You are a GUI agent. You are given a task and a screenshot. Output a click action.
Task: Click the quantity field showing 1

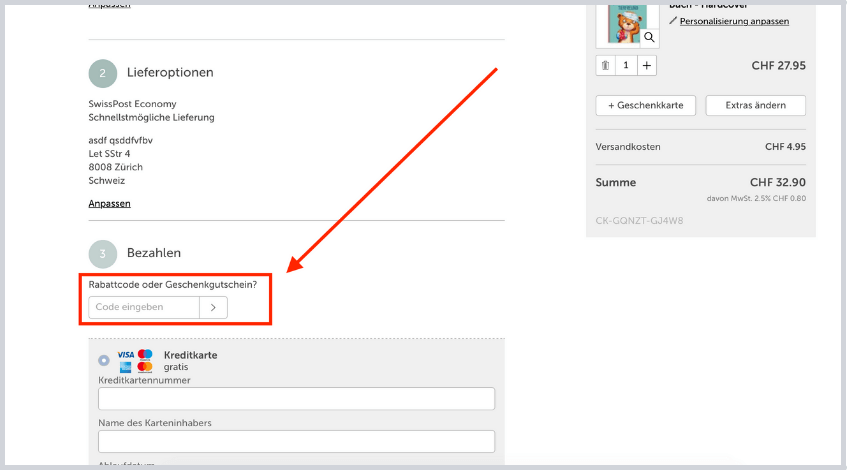tap(626, 65)
